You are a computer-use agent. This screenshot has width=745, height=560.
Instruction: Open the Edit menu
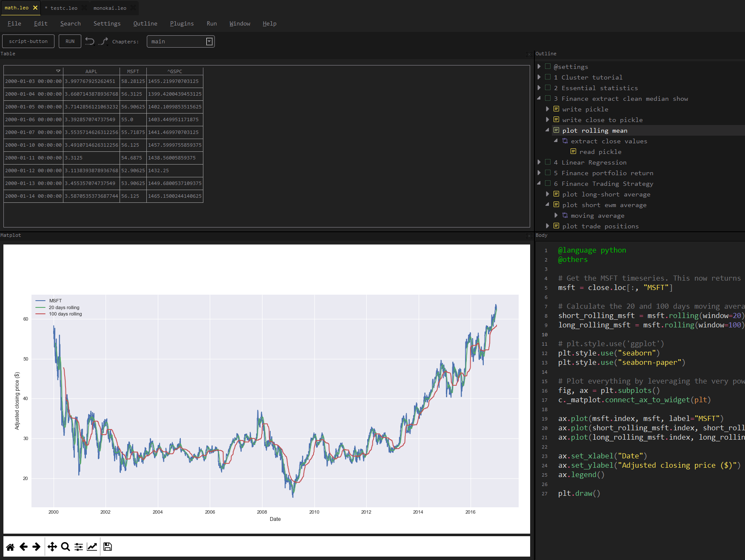41,23
